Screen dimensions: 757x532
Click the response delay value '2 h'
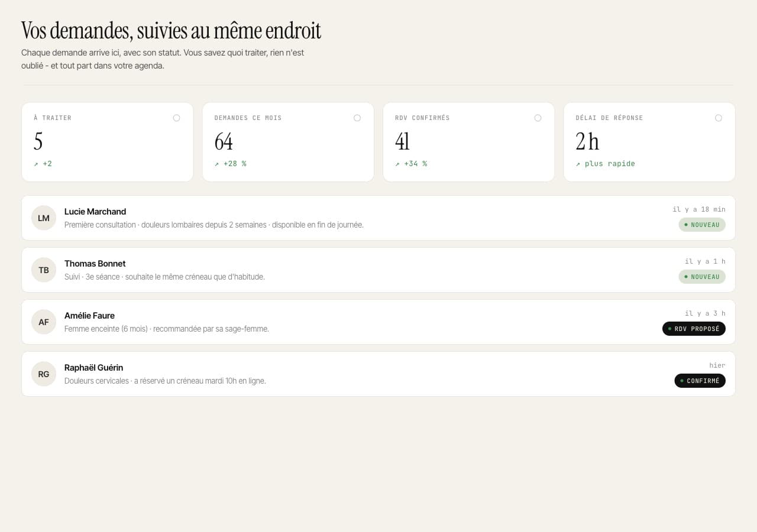(x=587, y=142)
